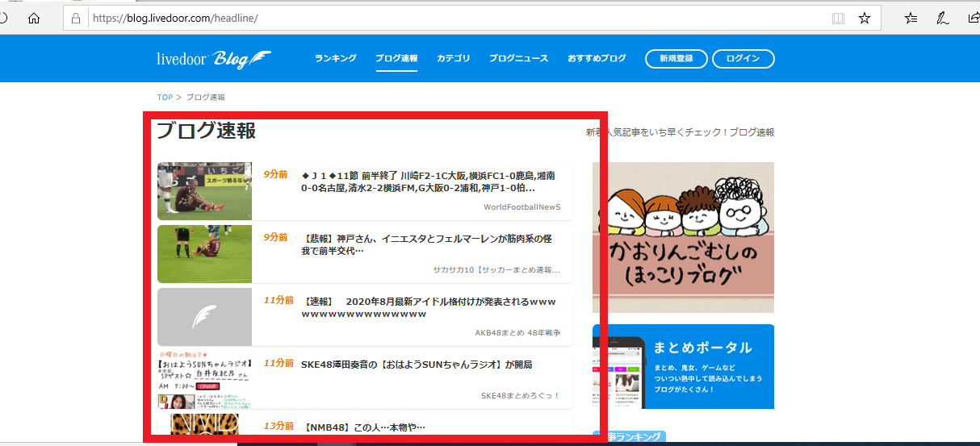Open the カテゴリ menu item
Viewport: 980px width, 446px height.
pos(454,58)
